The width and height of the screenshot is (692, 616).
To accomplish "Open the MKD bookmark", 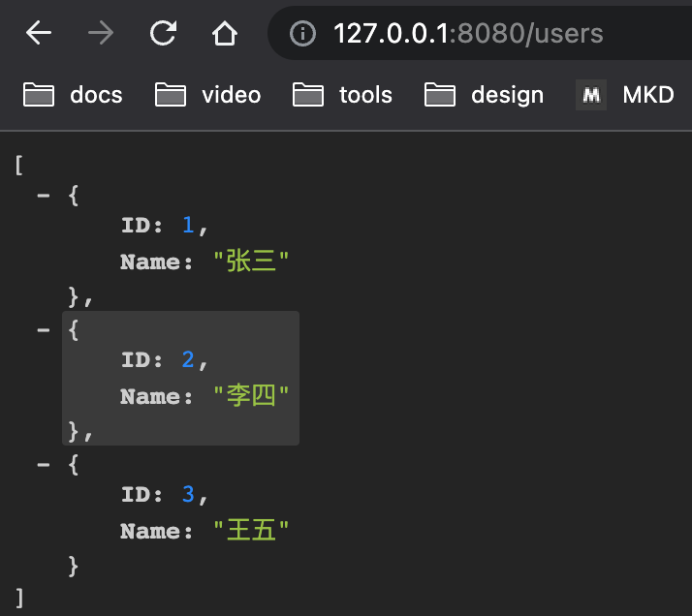I will (x=625, y=95).
